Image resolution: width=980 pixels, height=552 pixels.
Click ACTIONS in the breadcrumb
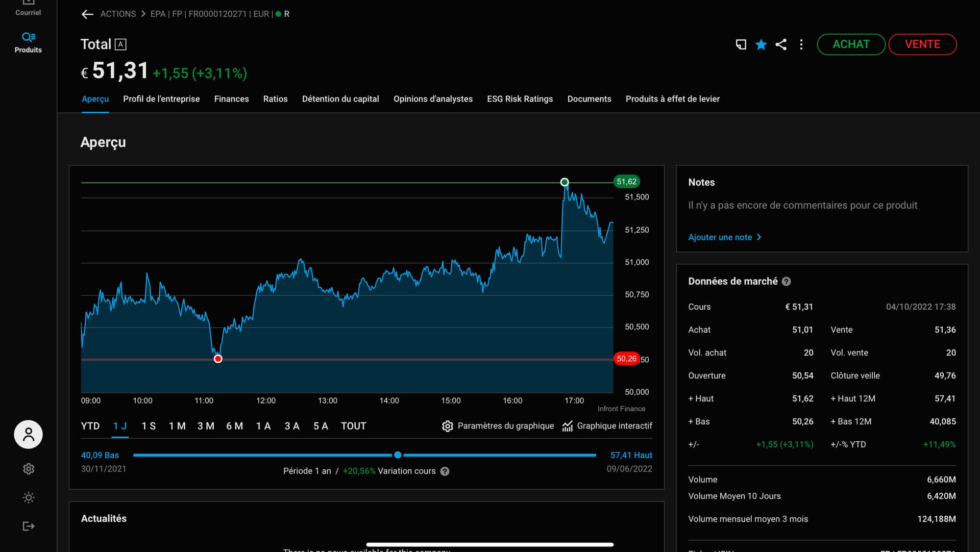[118, 14]
